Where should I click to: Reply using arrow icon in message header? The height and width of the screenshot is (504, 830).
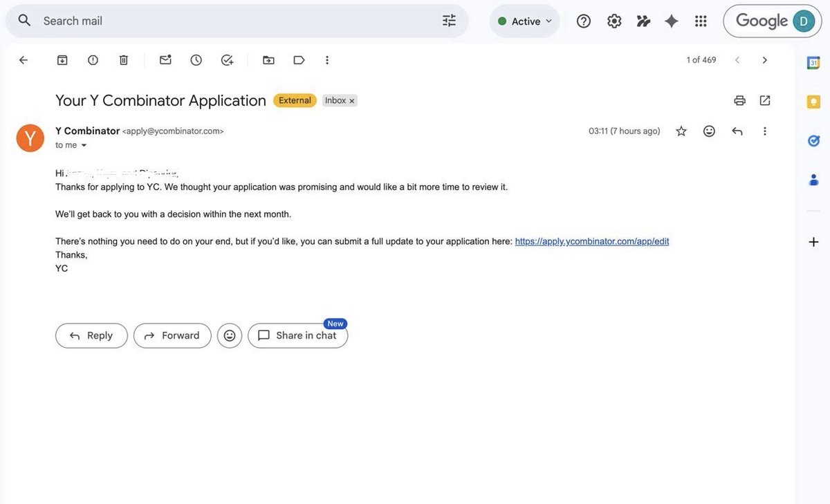[737, 131]
